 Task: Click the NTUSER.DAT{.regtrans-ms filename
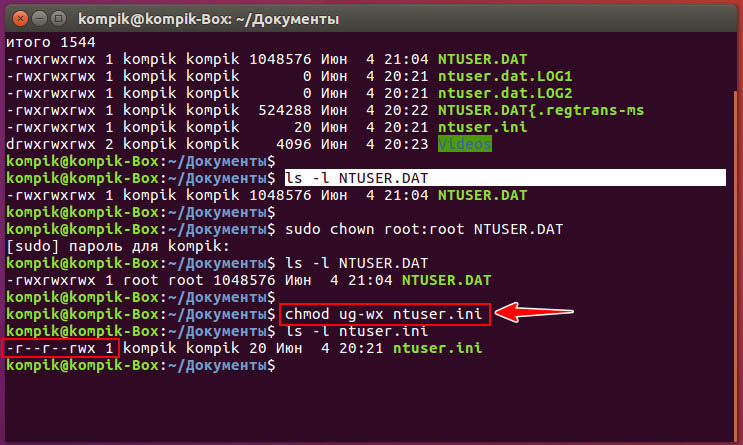tap(541, 110)
